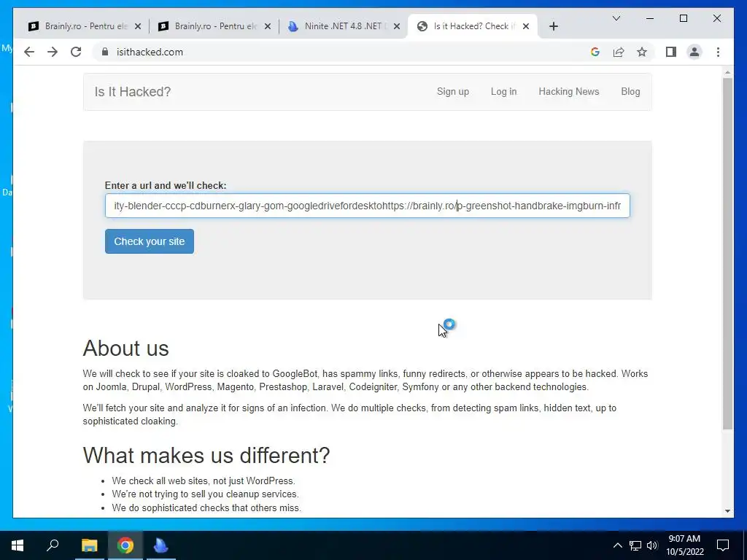Go back using the browser back arrow

pos(29,52)
